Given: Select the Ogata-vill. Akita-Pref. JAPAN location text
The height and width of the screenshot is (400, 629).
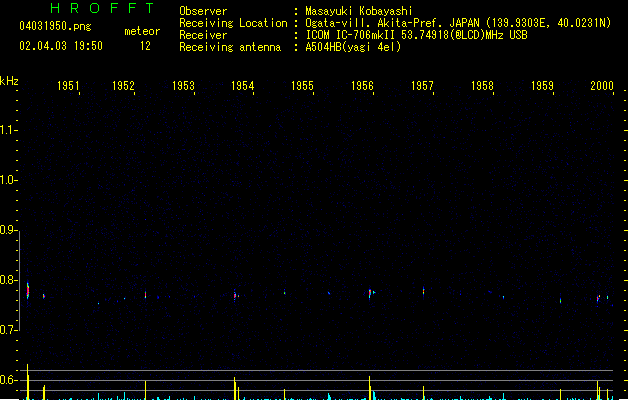Looking at the screenshot, I should click(458, 23).
